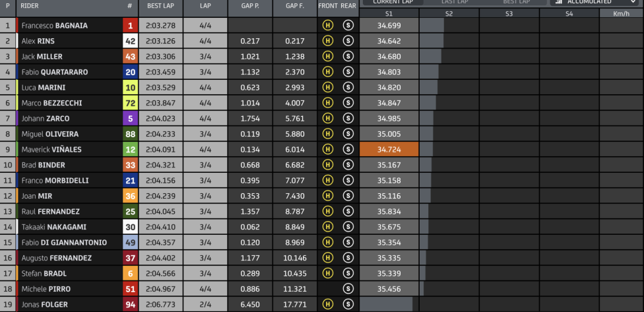This screenshot has width=644, height=312.
Task: Switch to BEST LAP tab beside LAST LAP
Action: 515,2
